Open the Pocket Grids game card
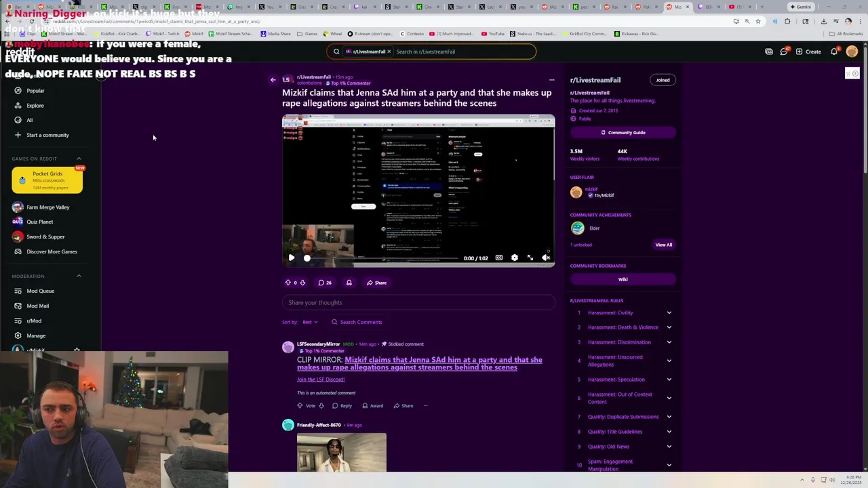The image size is (868, 488). tap(47, 180)
